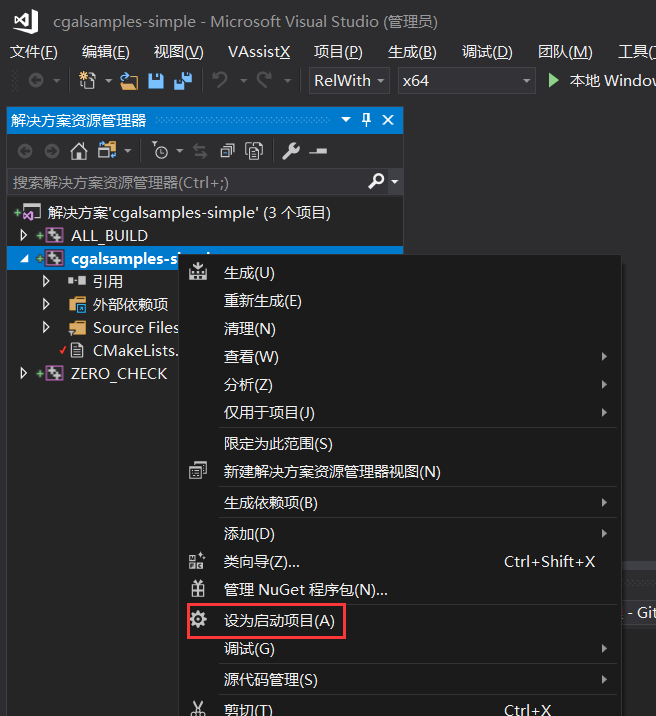Open the 分析(Z) submenu

[x=399, y=384]
